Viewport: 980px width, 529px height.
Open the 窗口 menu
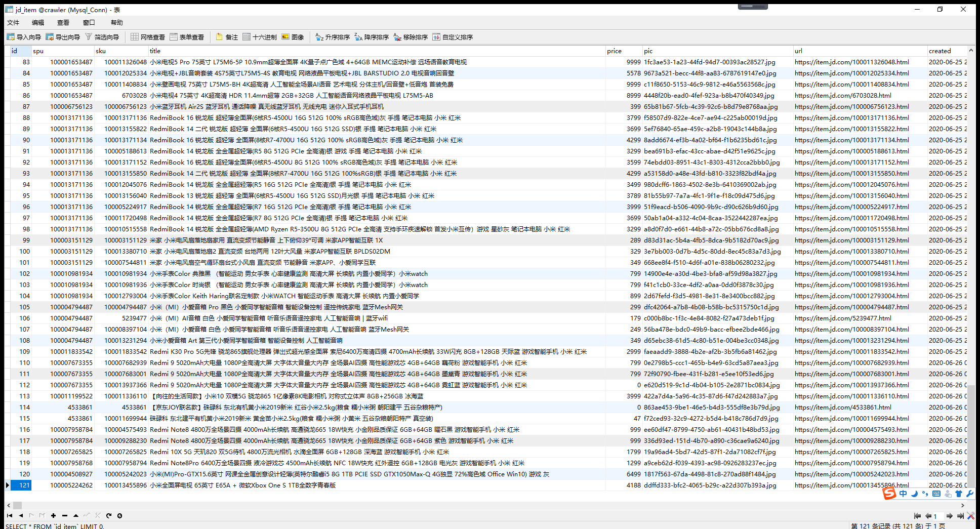tap(89, 22)
